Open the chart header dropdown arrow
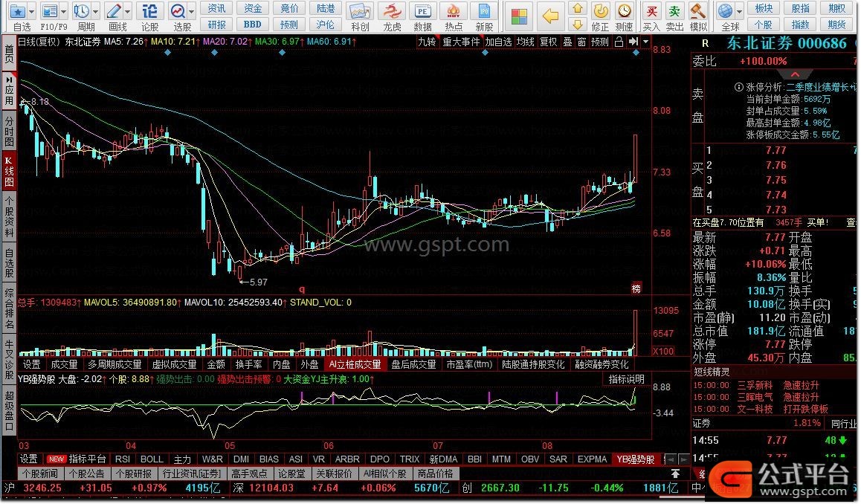The image size is (861, 504). click(x=645, y=42)
